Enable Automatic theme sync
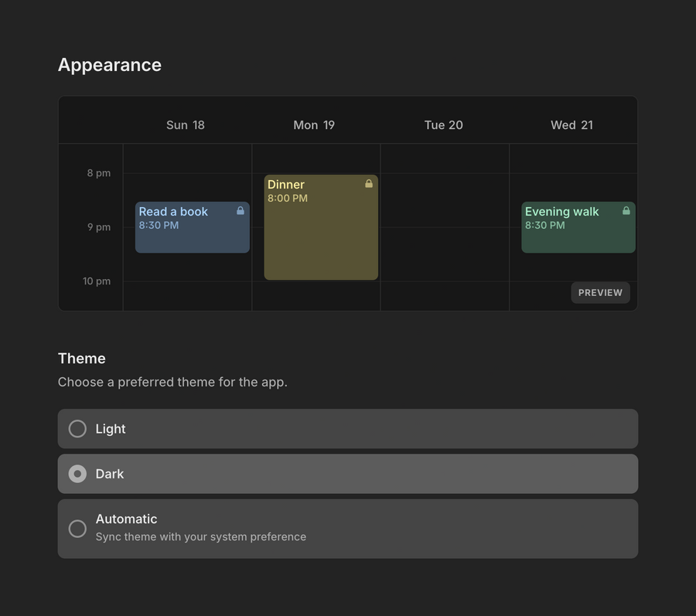 pos(77,529)
